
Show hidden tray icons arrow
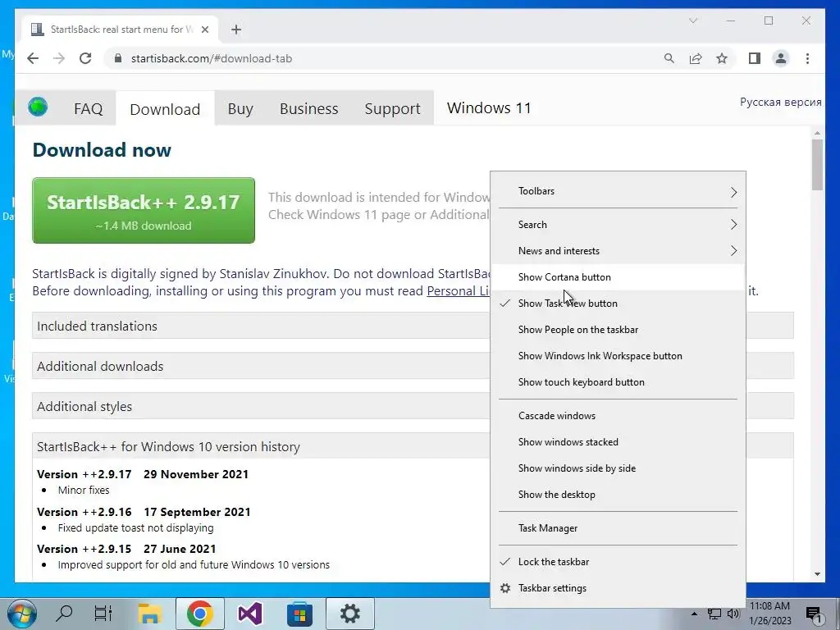[x=694, y=614]
